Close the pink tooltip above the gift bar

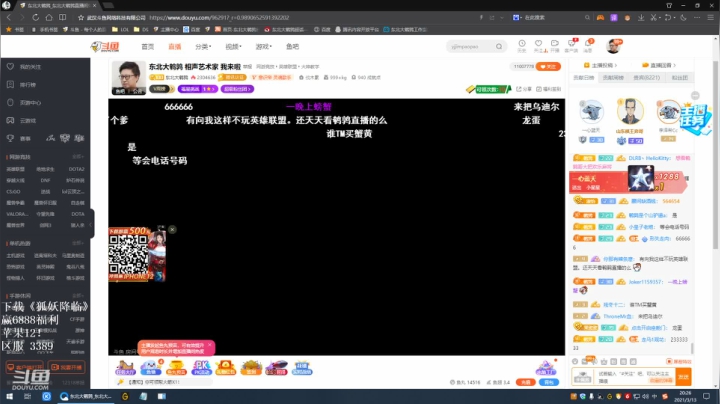click(x=210, y=344)
